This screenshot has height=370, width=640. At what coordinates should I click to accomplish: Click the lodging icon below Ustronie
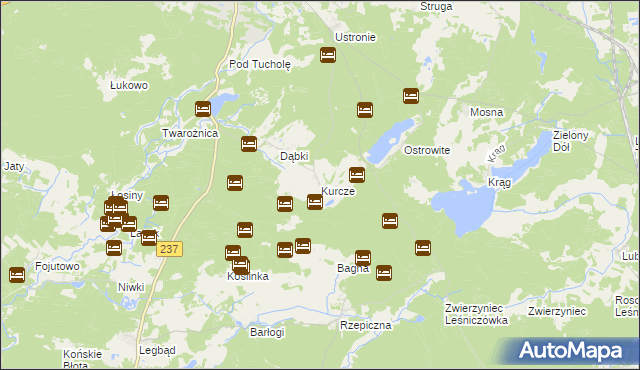click(328, 55)
